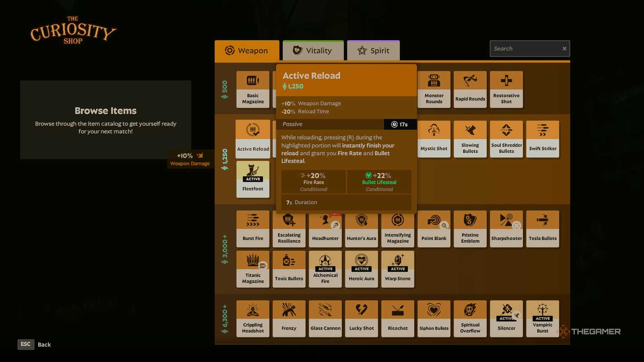Choose the Restorative Shot item
This screenshot has height=362, width=644.
pyautogui.click(x=506, y=89)
